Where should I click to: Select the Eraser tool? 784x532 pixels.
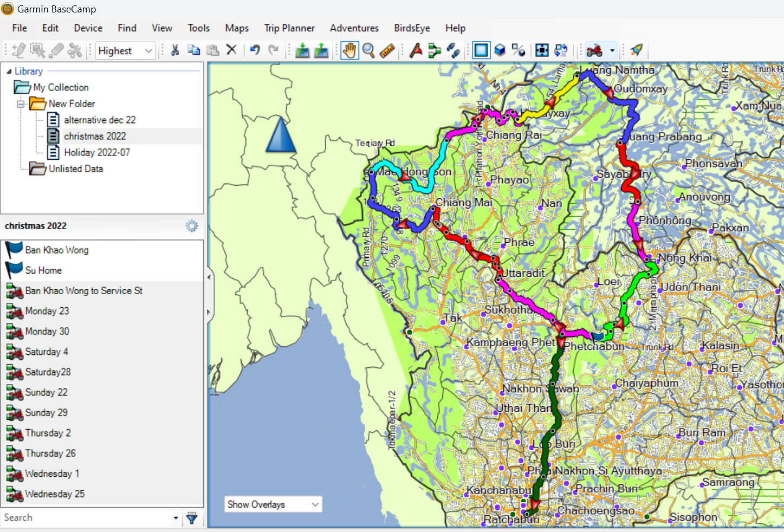56,50
